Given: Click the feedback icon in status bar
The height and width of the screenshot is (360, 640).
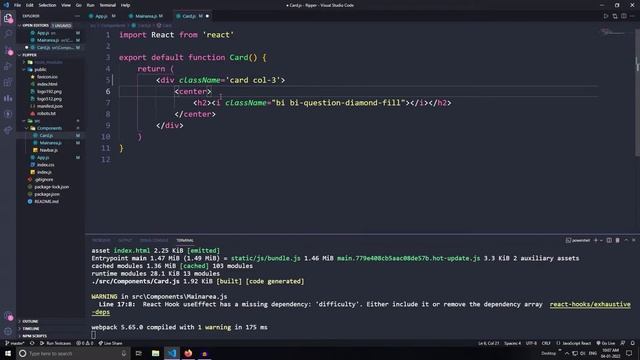Looking at the screenshot, I should pos(623,343).
